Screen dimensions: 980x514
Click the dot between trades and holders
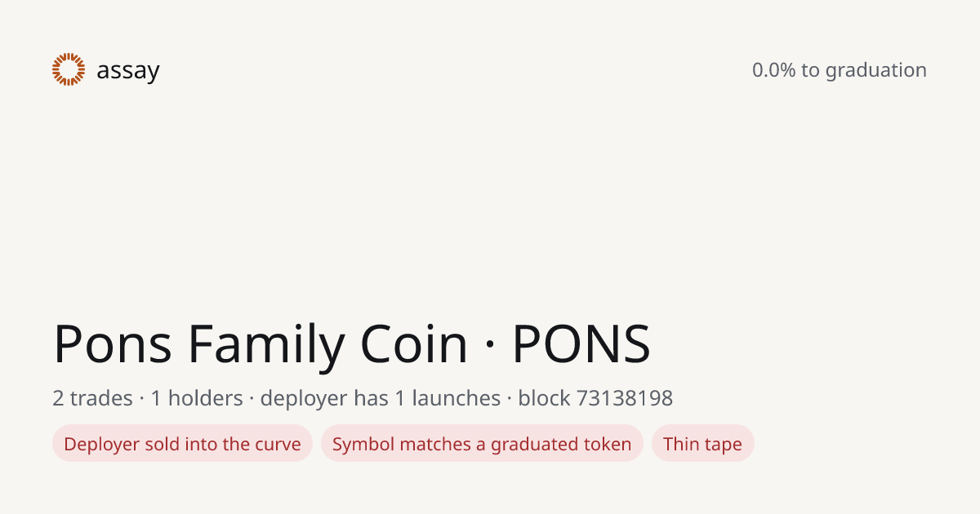[142, 399]
